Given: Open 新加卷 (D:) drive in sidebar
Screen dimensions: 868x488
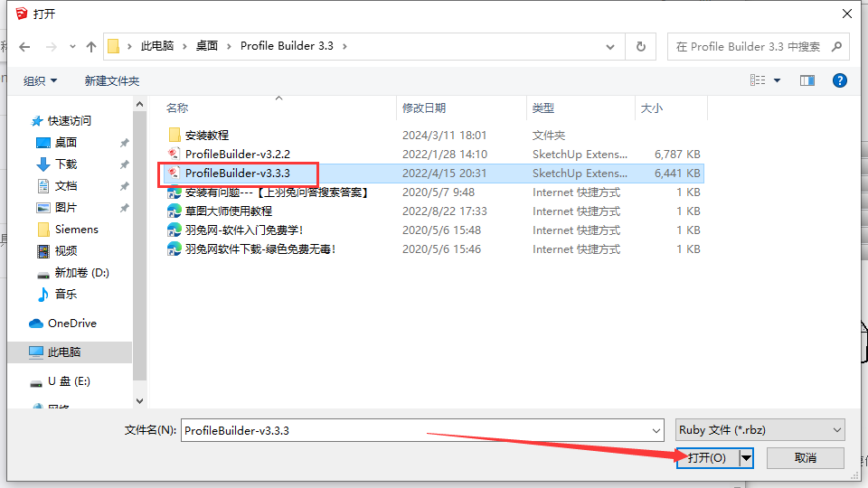Looking at the screenshot, I should click(82, 272).
